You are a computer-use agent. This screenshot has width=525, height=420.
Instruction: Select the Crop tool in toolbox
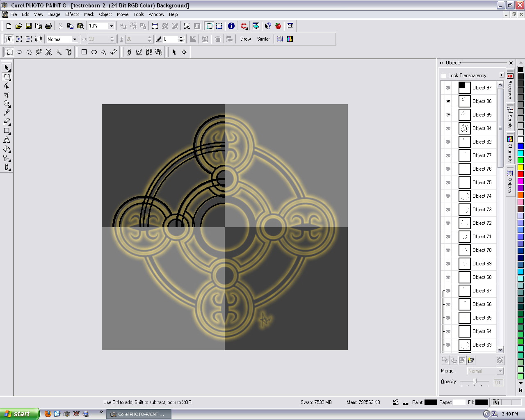pyautogui.click(x=7, y=95)
